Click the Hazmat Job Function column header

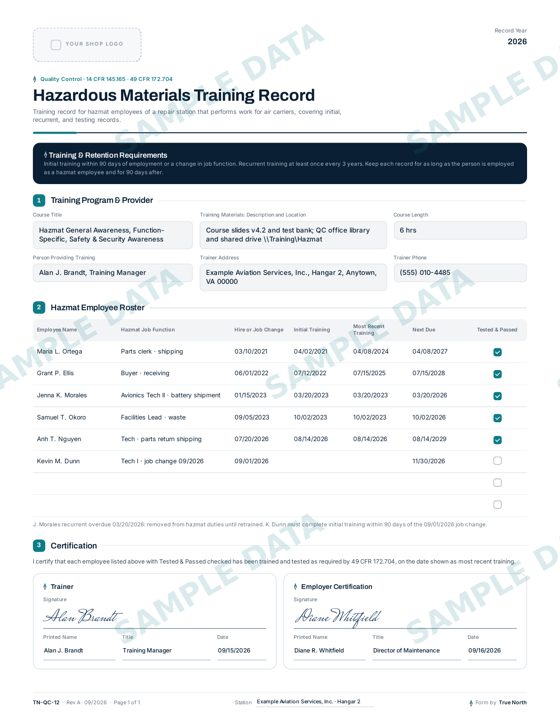click(148, 330)
